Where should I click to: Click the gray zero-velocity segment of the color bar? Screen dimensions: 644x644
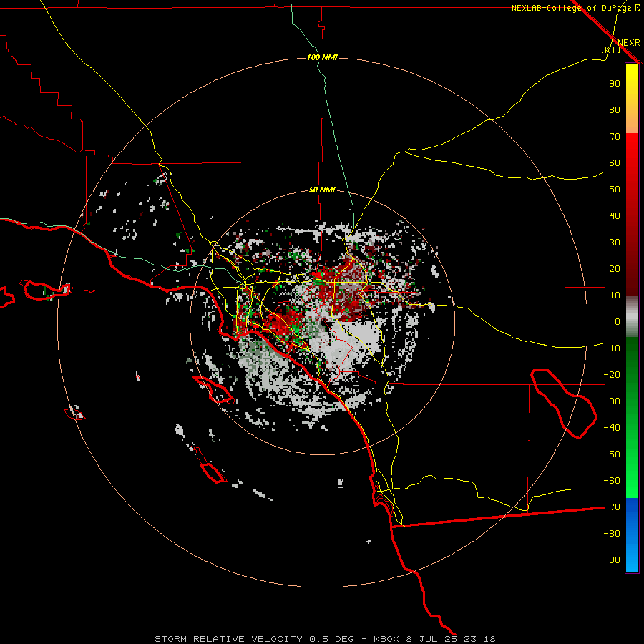click(632, 317)
